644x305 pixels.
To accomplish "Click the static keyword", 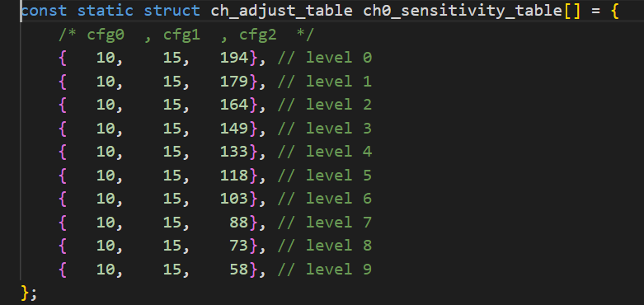I will (106, 11).
